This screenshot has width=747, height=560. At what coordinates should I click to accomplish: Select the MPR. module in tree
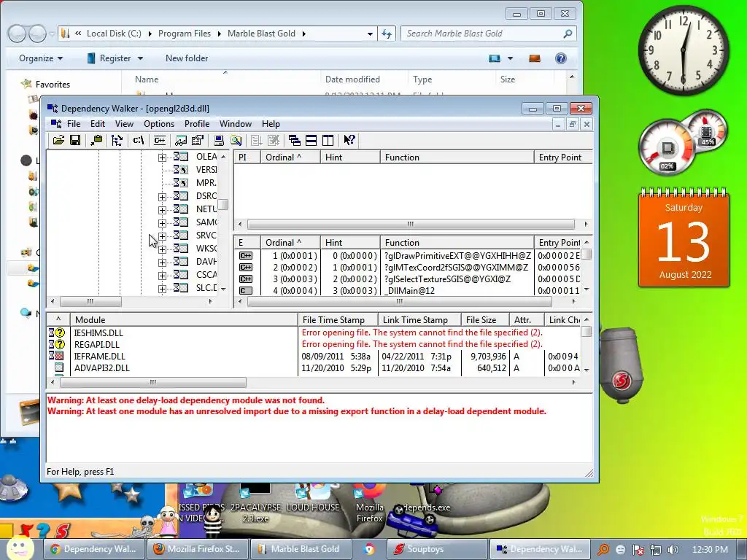tap(206, 182)
